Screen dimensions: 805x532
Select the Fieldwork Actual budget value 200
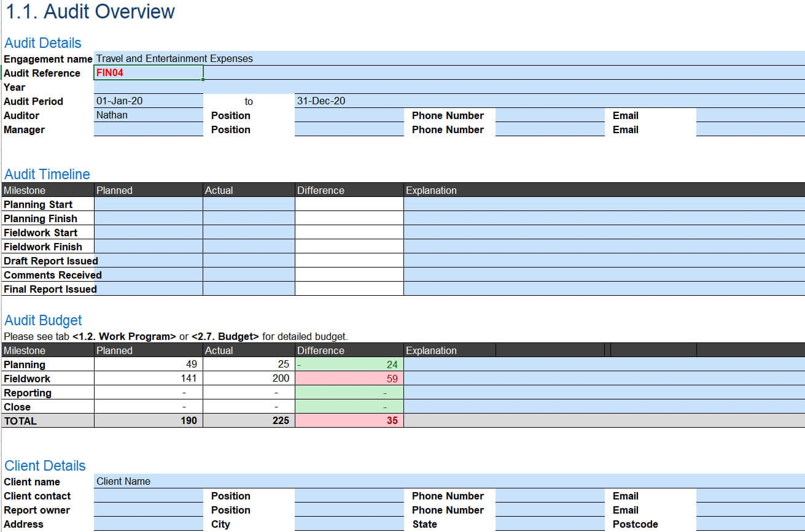(249, 379)
